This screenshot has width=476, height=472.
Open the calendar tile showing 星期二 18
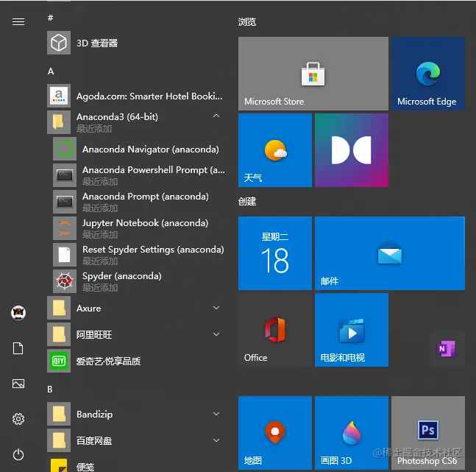275,253
